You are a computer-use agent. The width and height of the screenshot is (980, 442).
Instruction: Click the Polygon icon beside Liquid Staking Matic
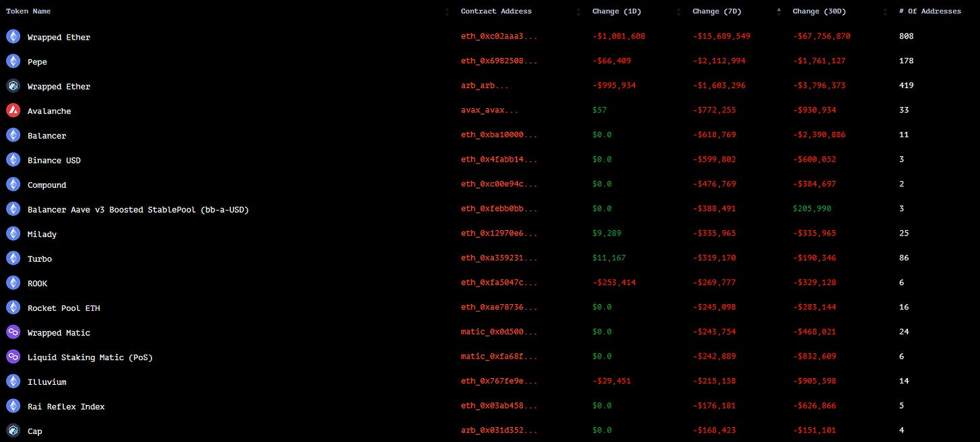[x=13, y=357]
